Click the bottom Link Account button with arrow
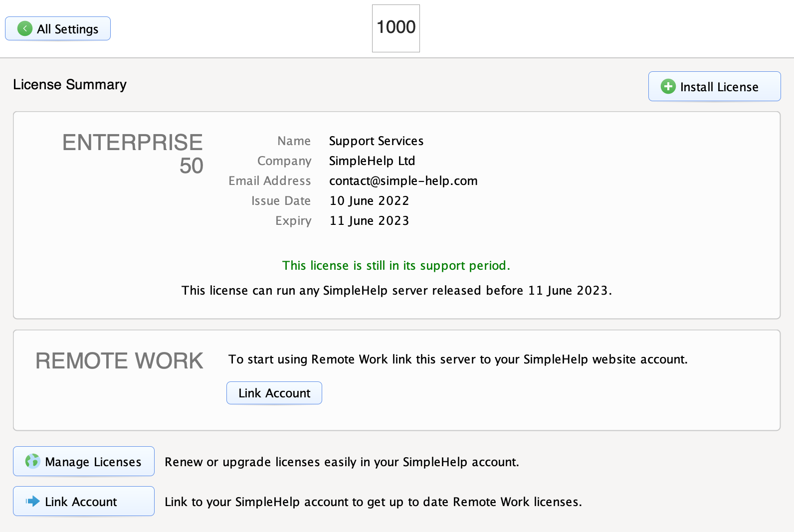Viewport: 794px width, 532px height. coord(84,501)
